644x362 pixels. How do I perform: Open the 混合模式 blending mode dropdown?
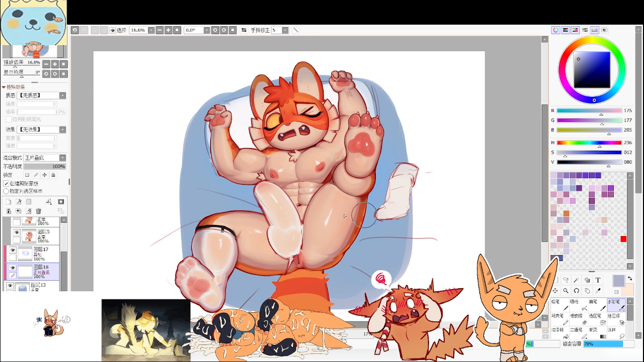[x=62, y=158]
